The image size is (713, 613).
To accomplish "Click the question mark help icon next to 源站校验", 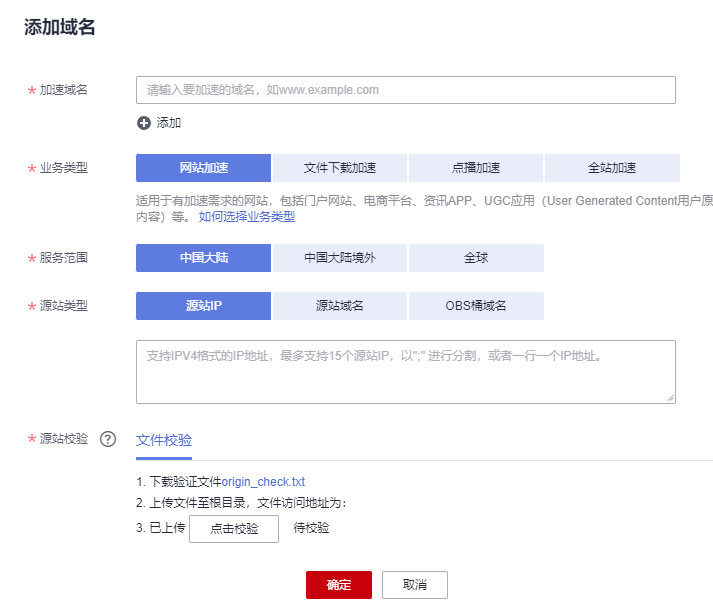I will (108, 439).
